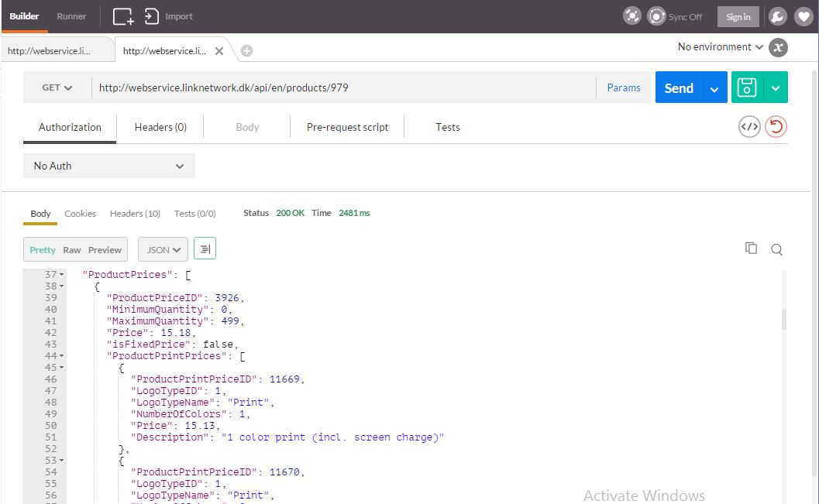Select Raw view mode
819x504 pixels.
point(71,250)
